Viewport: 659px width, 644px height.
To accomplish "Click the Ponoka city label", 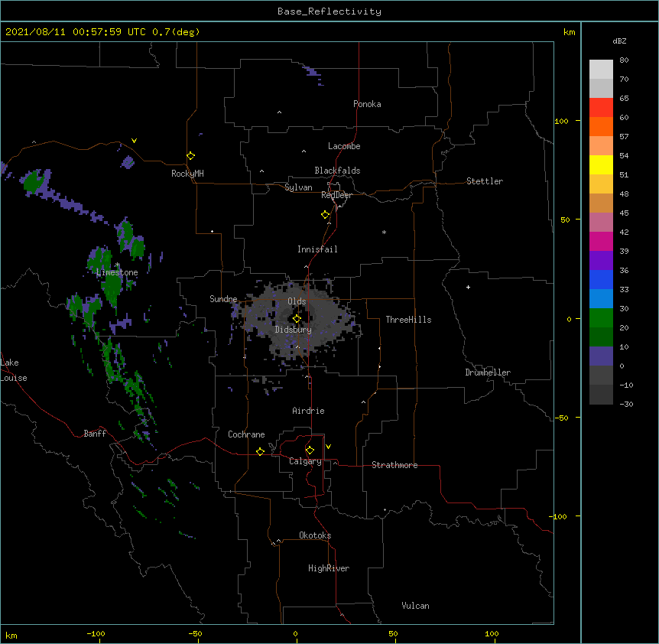I will (367, 104).
